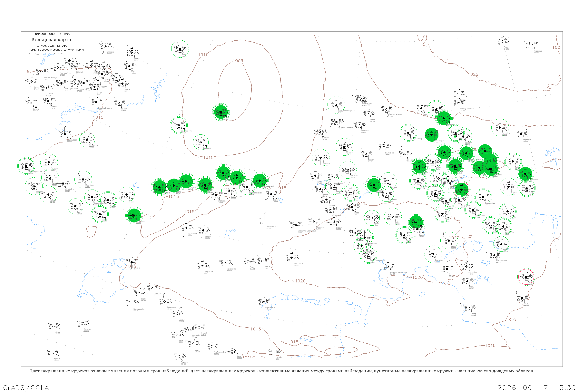This screenshot has height=392, width=588.
Task: Select the Кирс station plot
Action: 129,66
